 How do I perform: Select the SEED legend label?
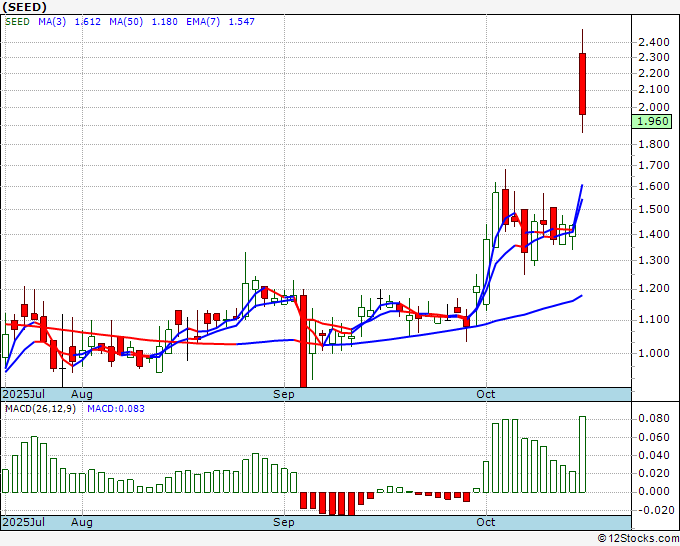(17, 22)
